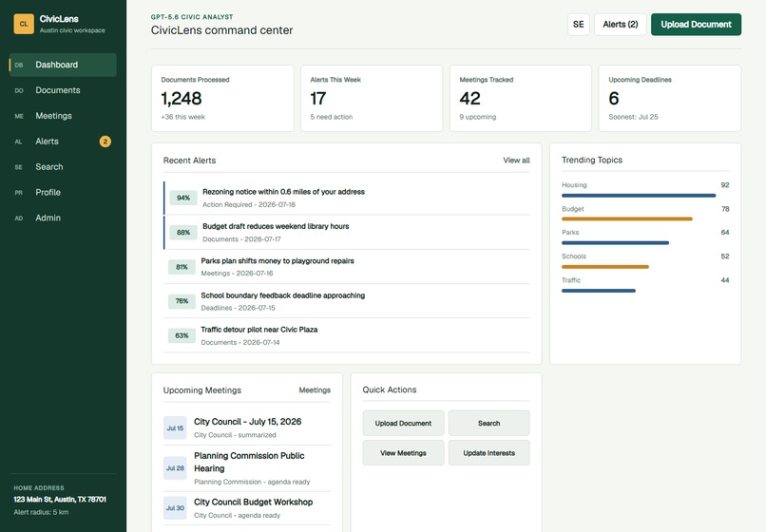
Task: Click the 76% confidence badge
Action: click(x=182, y=301)
